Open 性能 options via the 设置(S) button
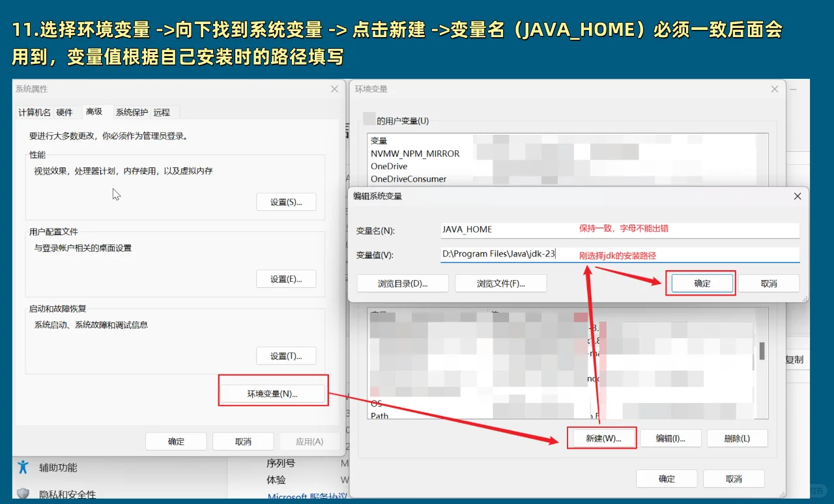This screenshot has width=834, height=504. click(x=286, y=202)
